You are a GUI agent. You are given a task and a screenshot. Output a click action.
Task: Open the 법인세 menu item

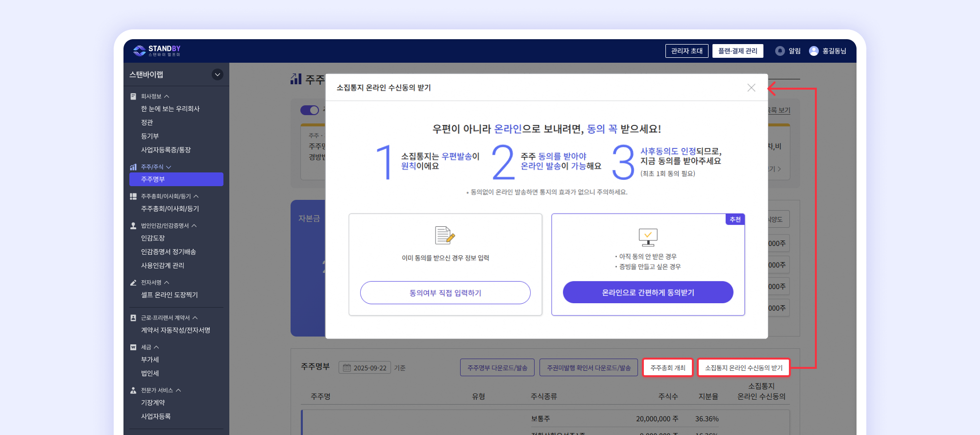click(x=150, y=373)
